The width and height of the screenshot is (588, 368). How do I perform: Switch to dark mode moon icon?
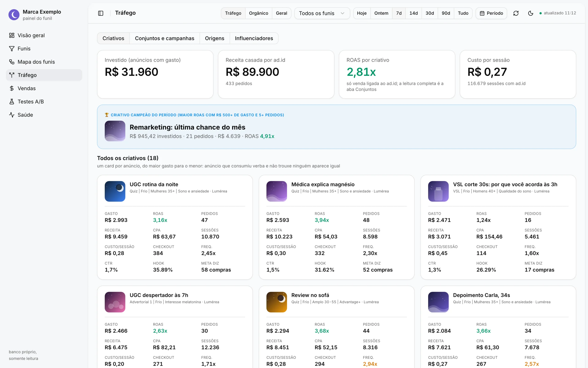pyautogui.click(x=531, y=13)
